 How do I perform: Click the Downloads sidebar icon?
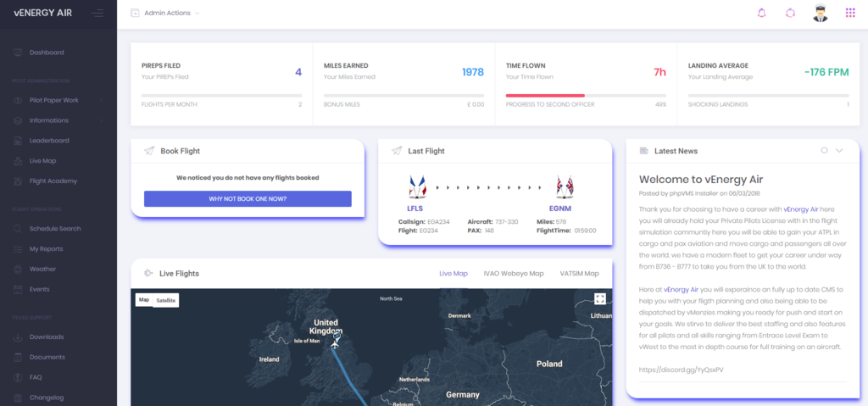(18, 336)
